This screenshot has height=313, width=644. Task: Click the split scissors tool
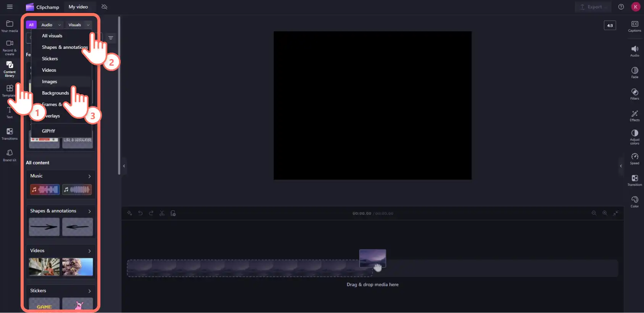[x=162, y=213]
